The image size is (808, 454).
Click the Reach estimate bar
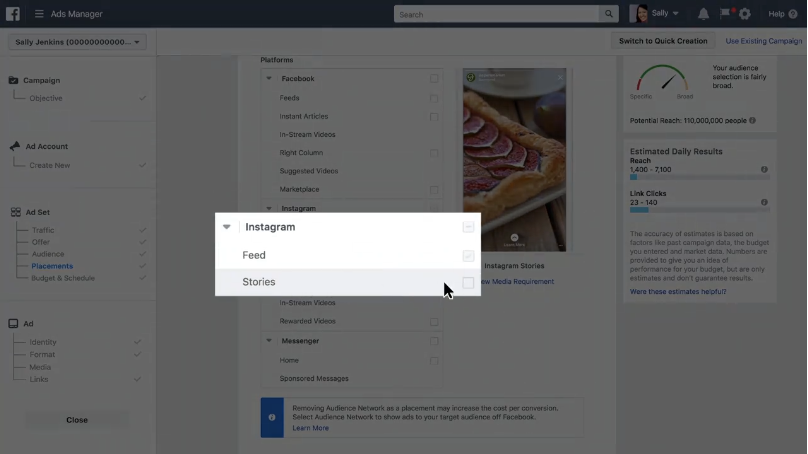700,177
